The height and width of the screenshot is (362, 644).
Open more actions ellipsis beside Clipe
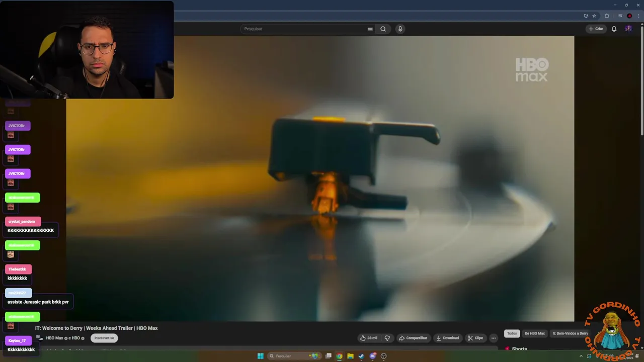[x=493, y=338]
